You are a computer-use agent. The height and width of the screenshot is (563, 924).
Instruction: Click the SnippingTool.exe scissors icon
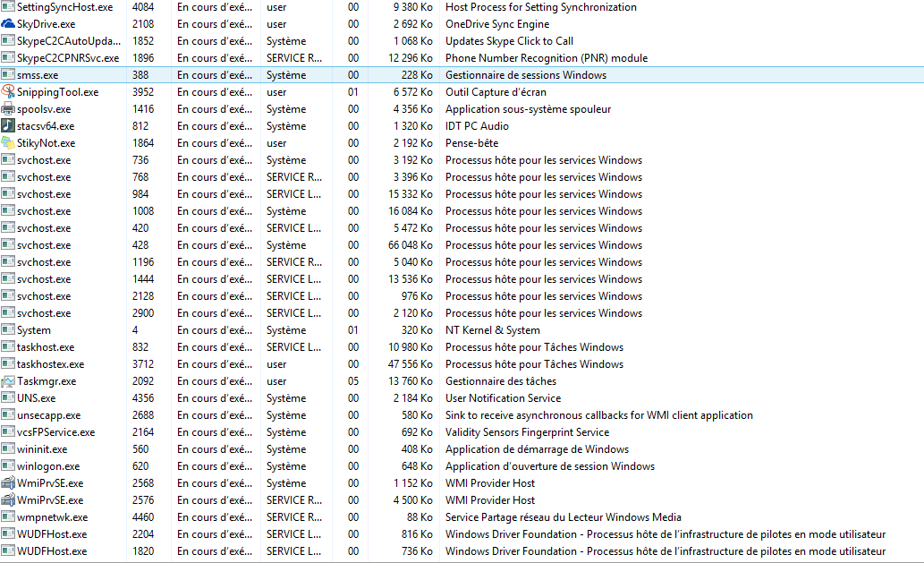click(x=8, y=92)
